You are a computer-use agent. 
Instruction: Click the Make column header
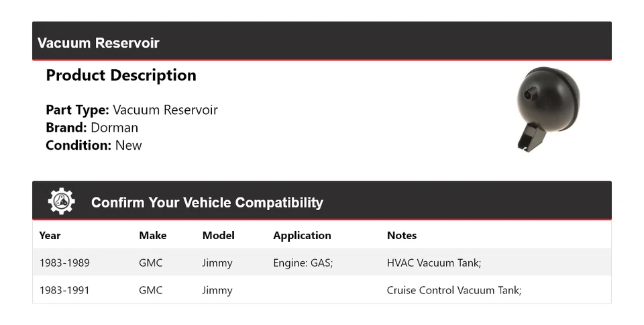tap(152, 235)
